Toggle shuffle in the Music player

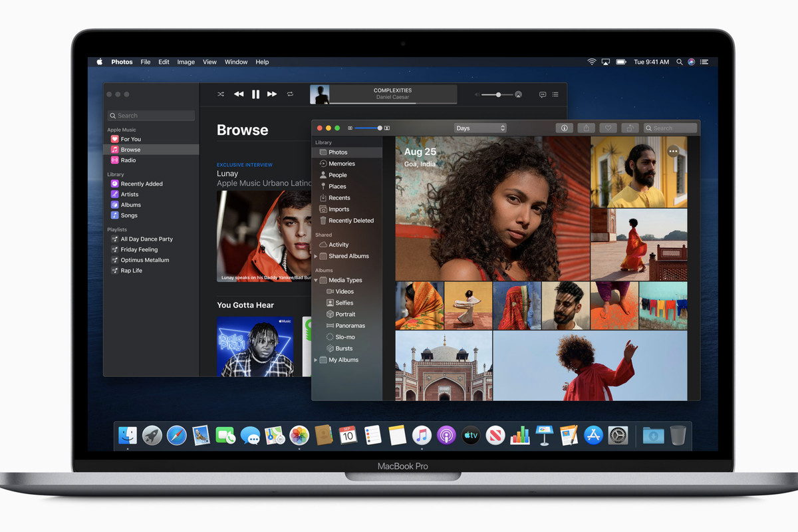coord(221,94)
